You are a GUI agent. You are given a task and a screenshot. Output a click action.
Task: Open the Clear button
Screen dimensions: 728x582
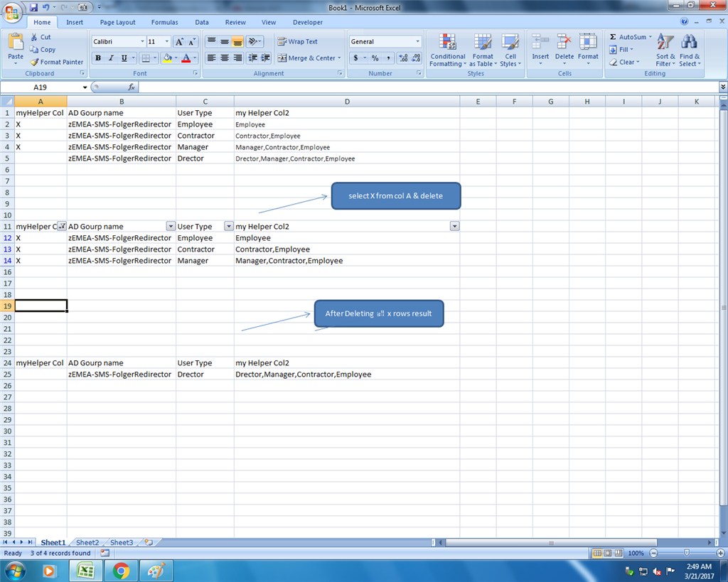point(624,62)
